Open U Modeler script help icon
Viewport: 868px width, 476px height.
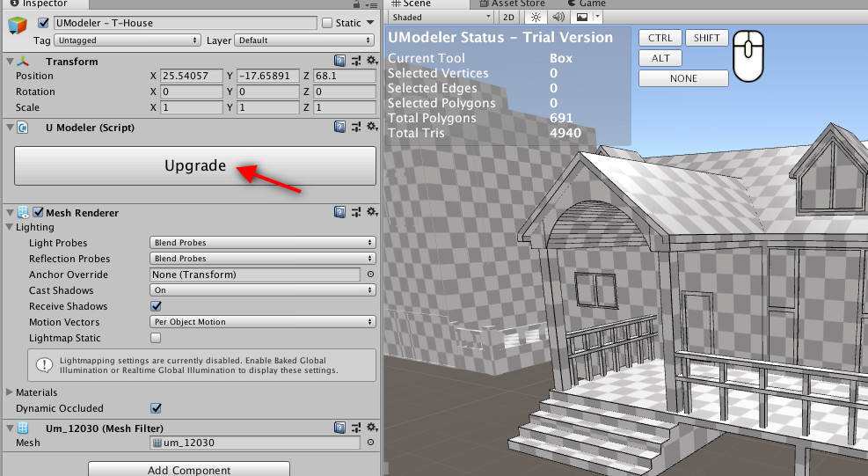click(x=339, y=127)
